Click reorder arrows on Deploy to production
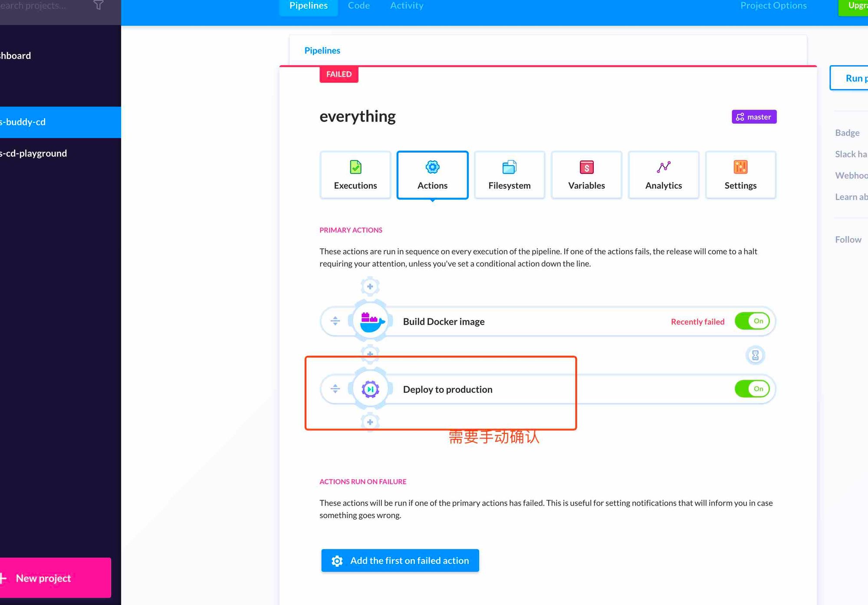This screenshot has height=605, width=868. [335, 389]
